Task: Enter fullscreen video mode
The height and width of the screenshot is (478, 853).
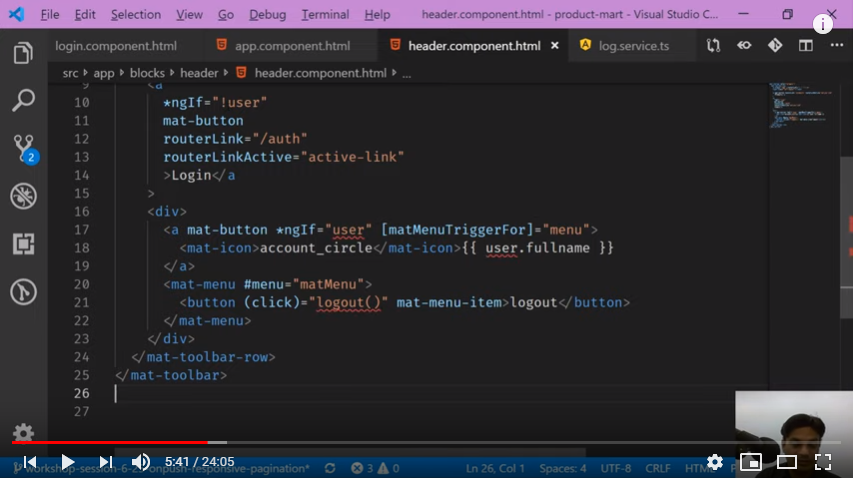Action: coord(823,461)
